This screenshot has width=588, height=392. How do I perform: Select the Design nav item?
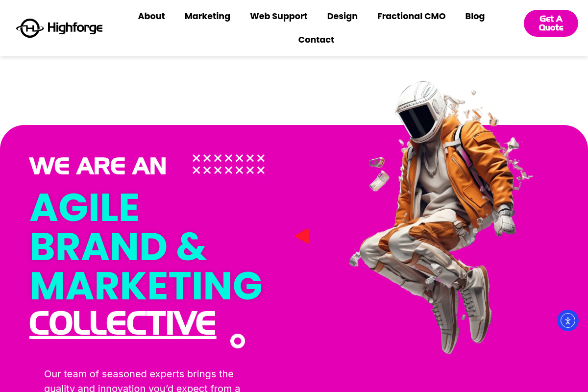343,16
